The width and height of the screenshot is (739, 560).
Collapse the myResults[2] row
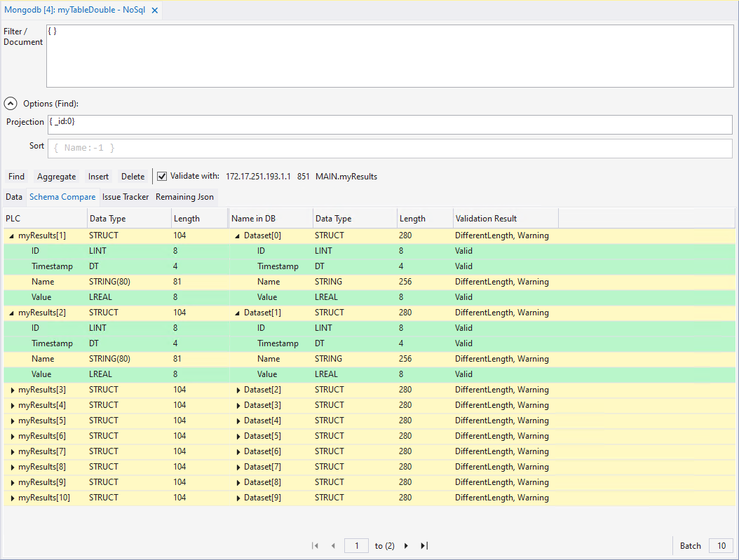click(12, 313)
